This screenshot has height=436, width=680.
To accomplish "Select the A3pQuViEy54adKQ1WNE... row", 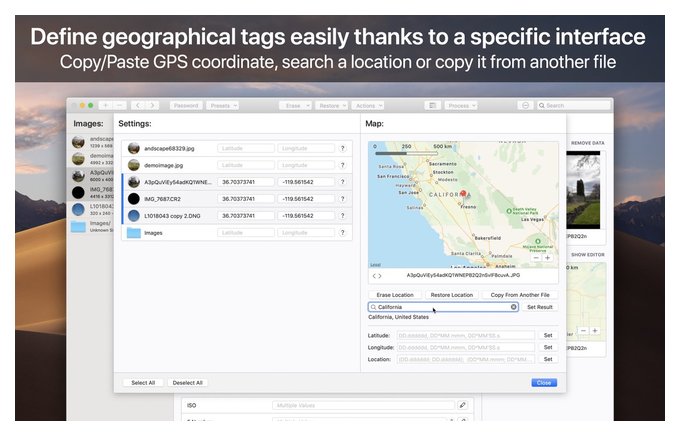I will coord(237,182).
